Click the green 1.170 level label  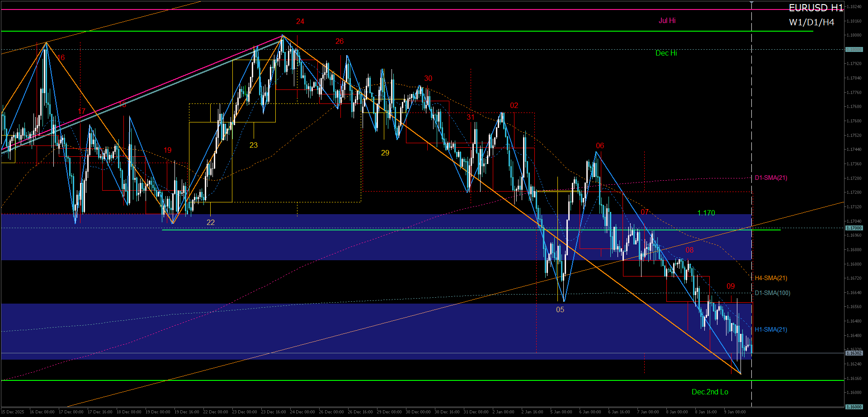[706, 213]
